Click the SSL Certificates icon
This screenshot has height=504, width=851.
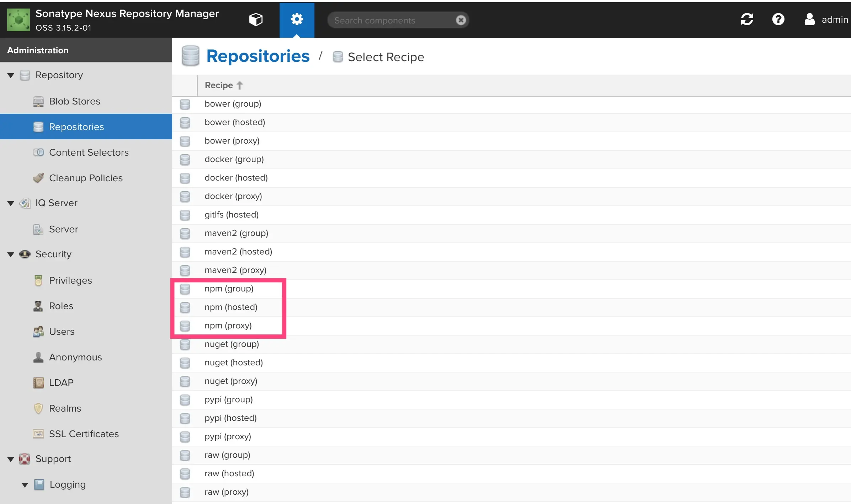tap(38, 434)
